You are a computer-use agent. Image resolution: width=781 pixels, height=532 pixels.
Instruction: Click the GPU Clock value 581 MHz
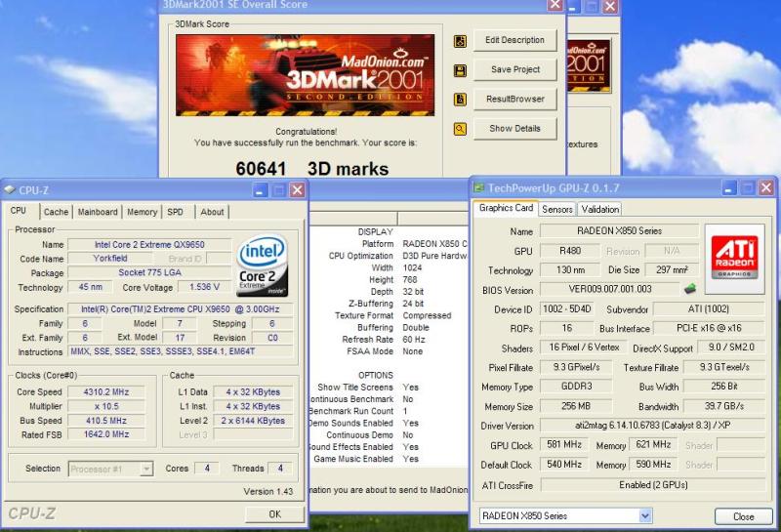564,444
